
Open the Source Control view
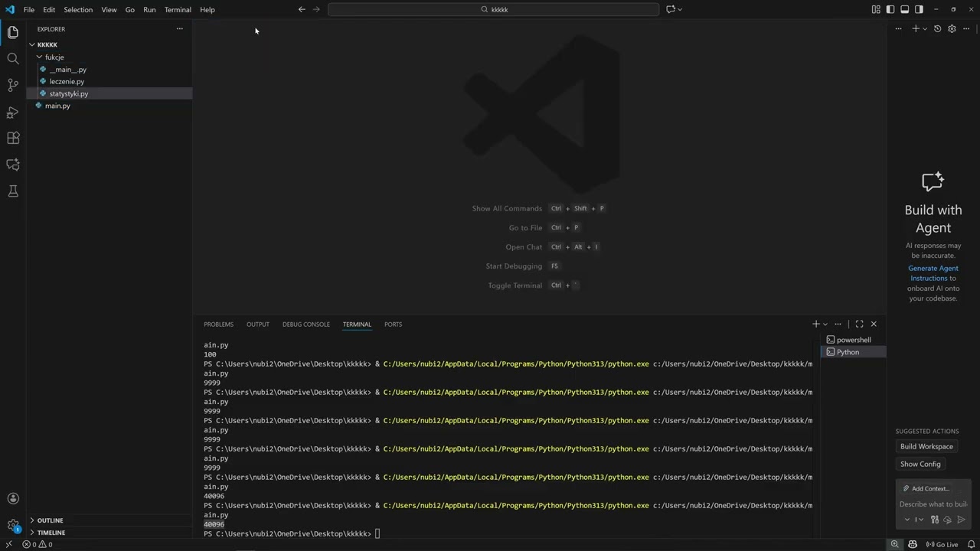(x=13, y=85)
